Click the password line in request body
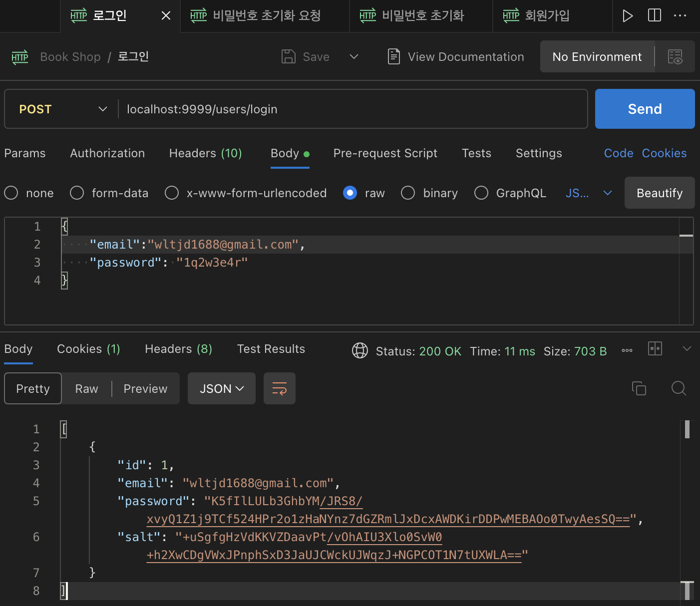The height and width of the screenshot is (606, 700). [369, 263]
